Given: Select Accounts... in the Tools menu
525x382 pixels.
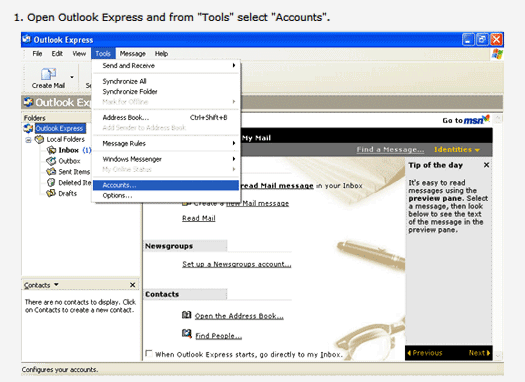Looking at the screenshot, I should point(166,185).
